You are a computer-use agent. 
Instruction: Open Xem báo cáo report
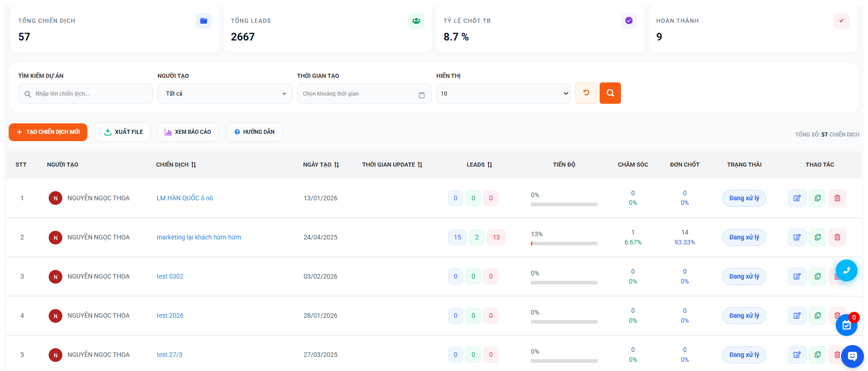point(187,132)
